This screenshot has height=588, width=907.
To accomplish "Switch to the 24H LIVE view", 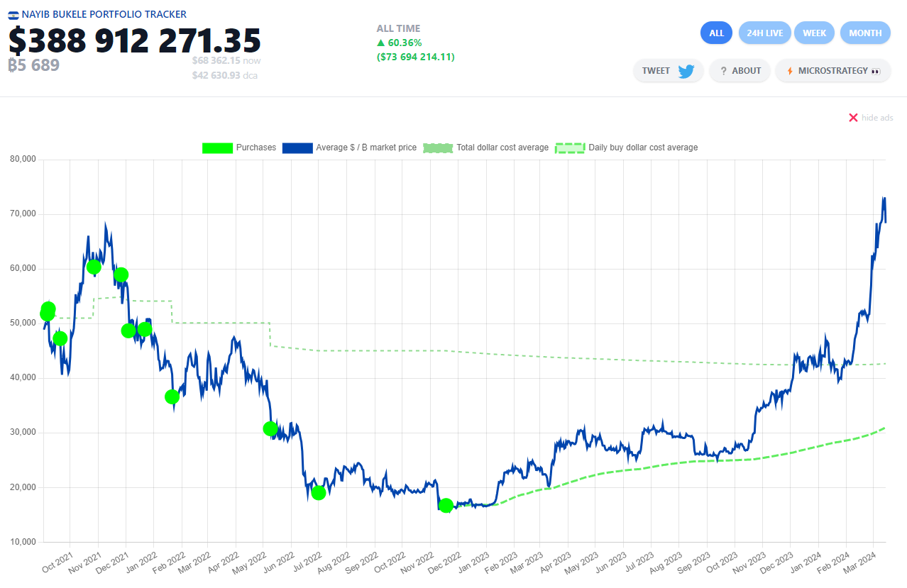I will pyautogui.click(x=764, y=33).
